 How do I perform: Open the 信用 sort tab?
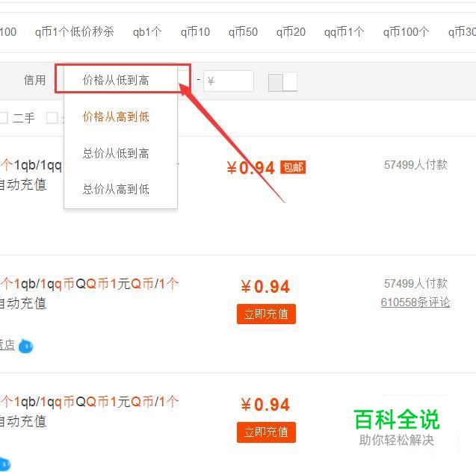34,80
